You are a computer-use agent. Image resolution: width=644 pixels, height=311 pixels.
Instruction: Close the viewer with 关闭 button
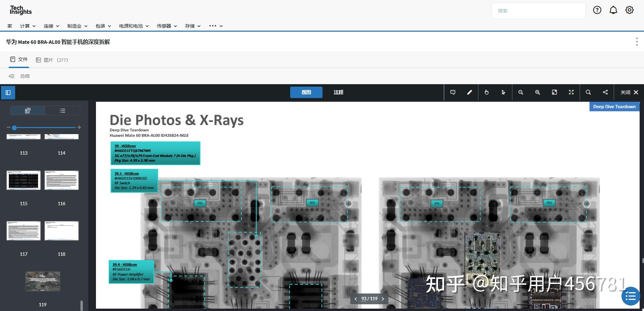629,92
